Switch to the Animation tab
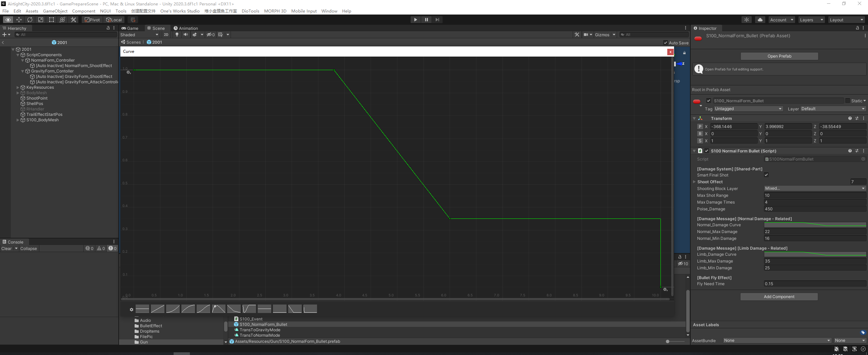 click(185, 28)
